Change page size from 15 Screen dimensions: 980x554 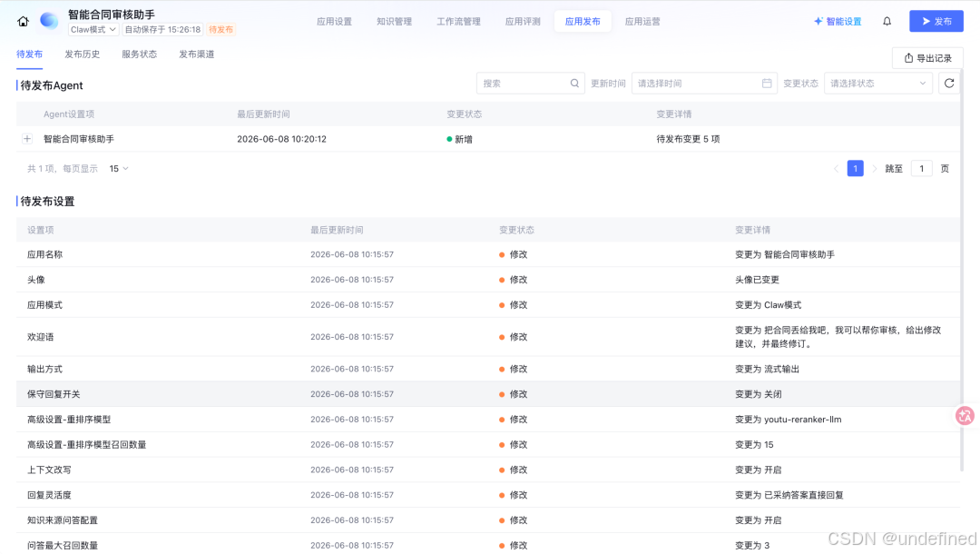tap(119, 169)
